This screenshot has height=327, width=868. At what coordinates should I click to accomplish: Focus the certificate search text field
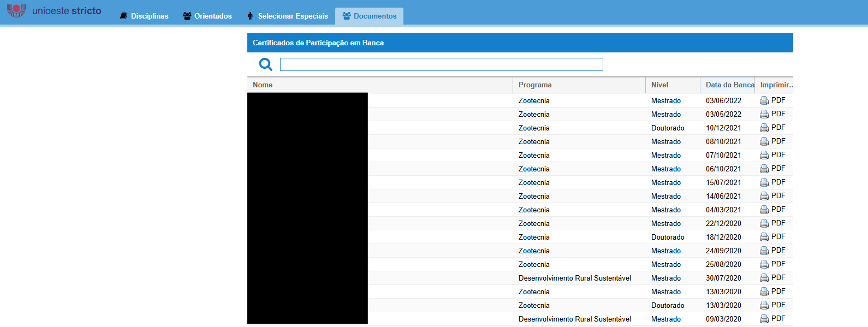click(x=441, y=64)
